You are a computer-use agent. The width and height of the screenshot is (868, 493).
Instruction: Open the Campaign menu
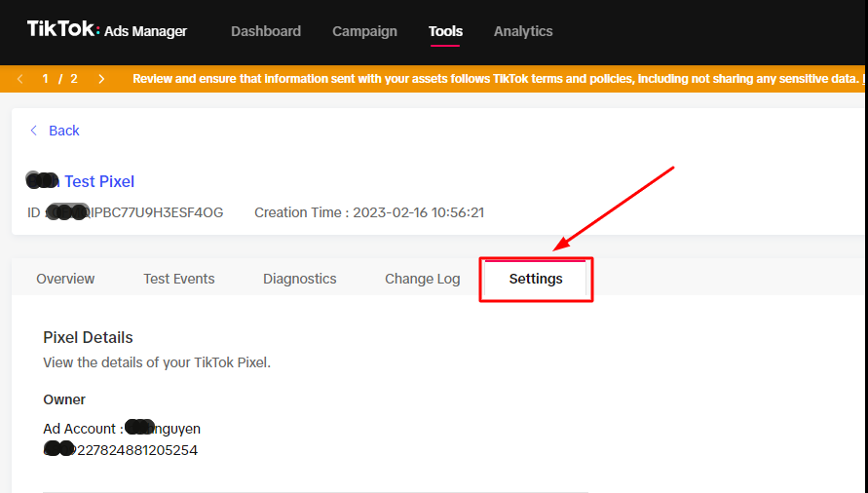364,31
